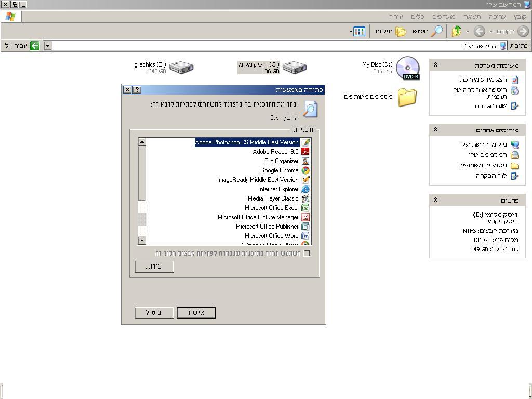532x399 pixels.
Task: Open the address bar dropdown arrow
Action: click(x=47, y=46)
